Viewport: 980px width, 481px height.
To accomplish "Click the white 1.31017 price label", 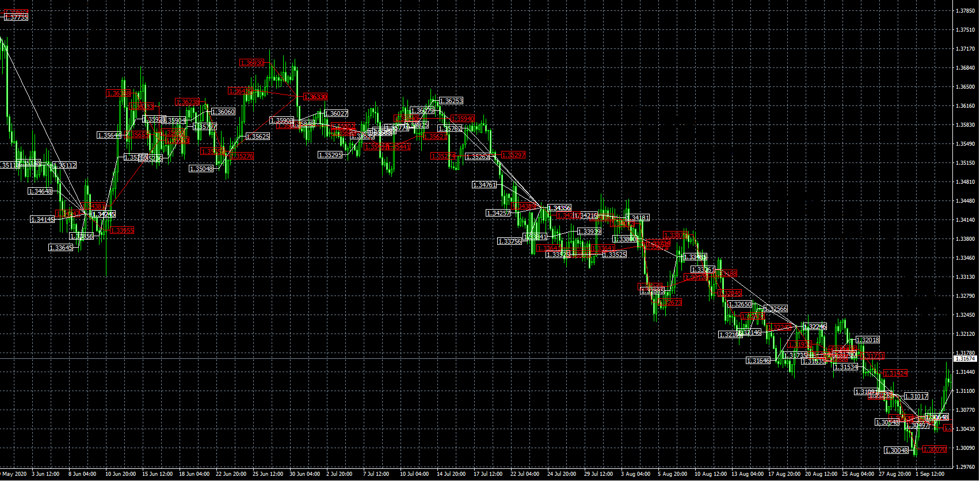I will click(916, 396).
